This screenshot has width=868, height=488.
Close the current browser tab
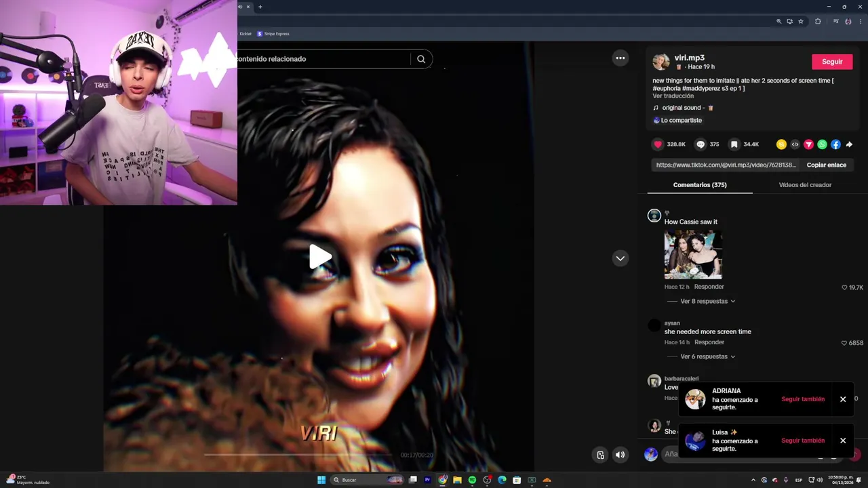point(248,7)
